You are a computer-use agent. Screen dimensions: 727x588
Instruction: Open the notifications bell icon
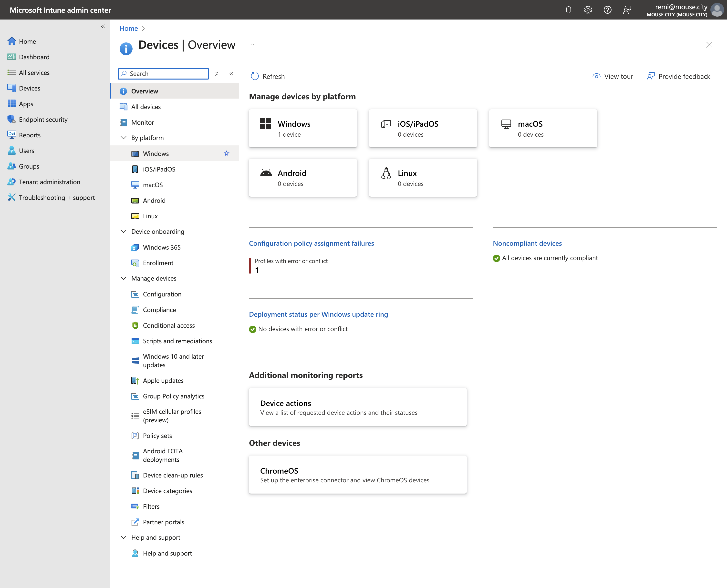tap(568, 10)
